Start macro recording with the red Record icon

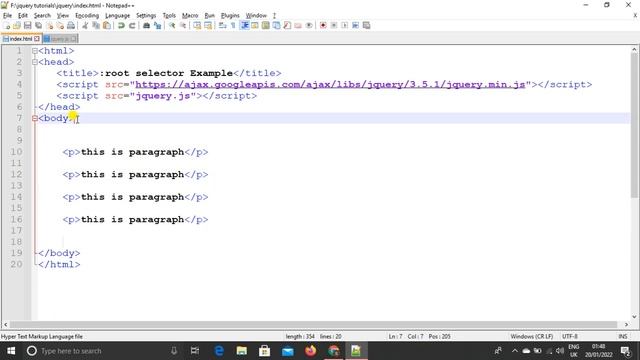[323, 25]
